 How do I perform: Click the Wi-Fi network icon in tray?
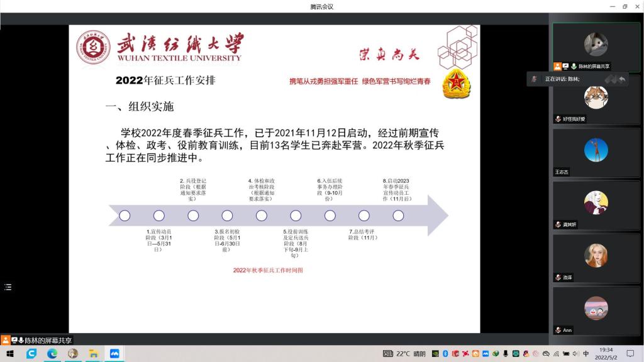tap(556, 354)
